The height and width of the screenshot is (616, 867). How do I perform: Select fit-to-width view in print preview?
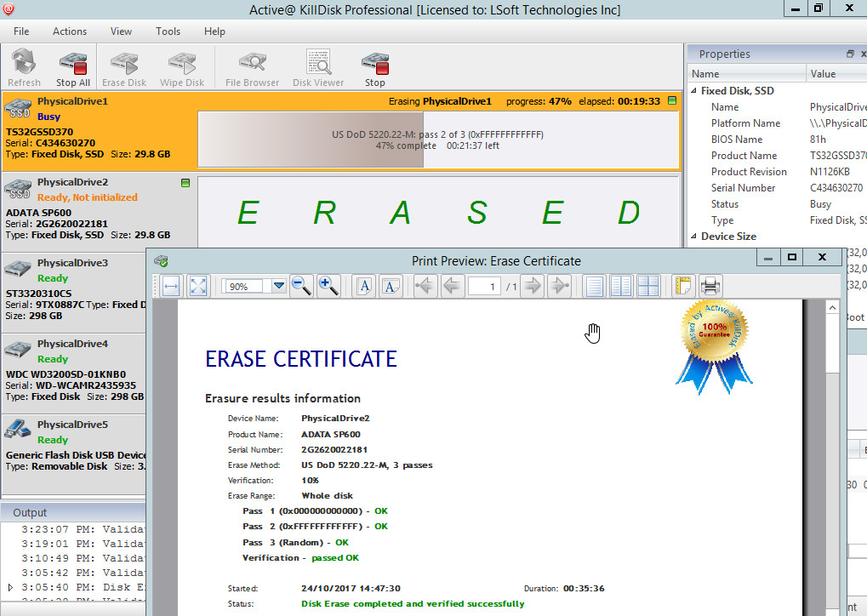tap(171, 287)
